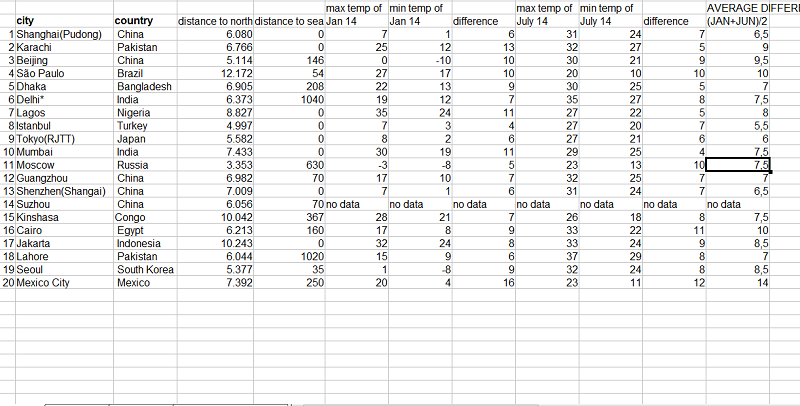Click the Guangzhou city cell
Screen dimensions: 800x406
[64, 178]
